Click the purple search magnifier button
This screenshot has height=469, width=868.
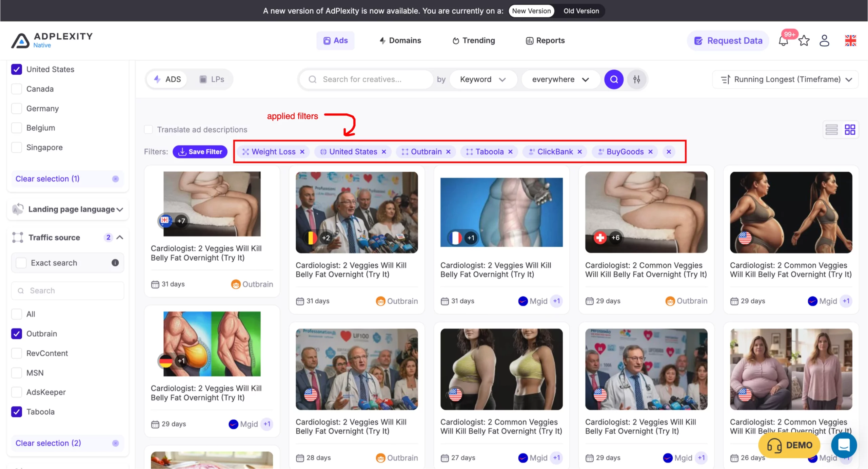pos(614,79)
